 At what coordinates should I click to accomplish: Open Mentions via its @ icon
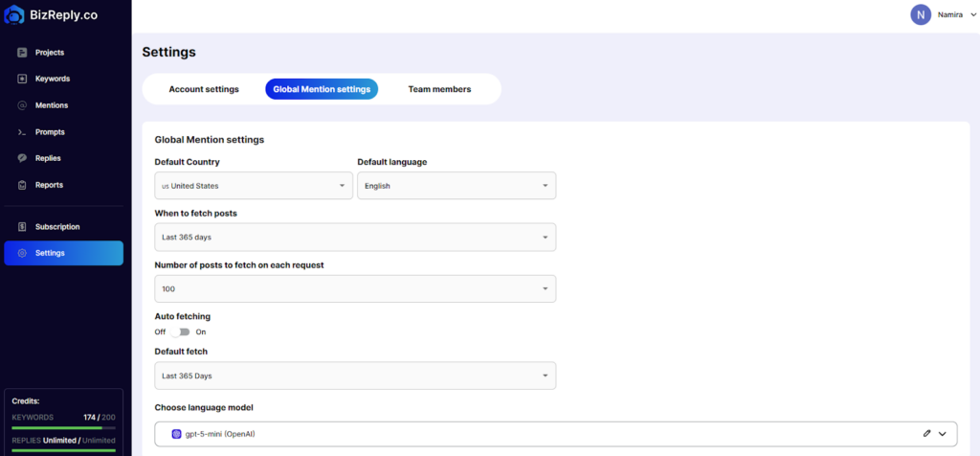coord(22,105)
